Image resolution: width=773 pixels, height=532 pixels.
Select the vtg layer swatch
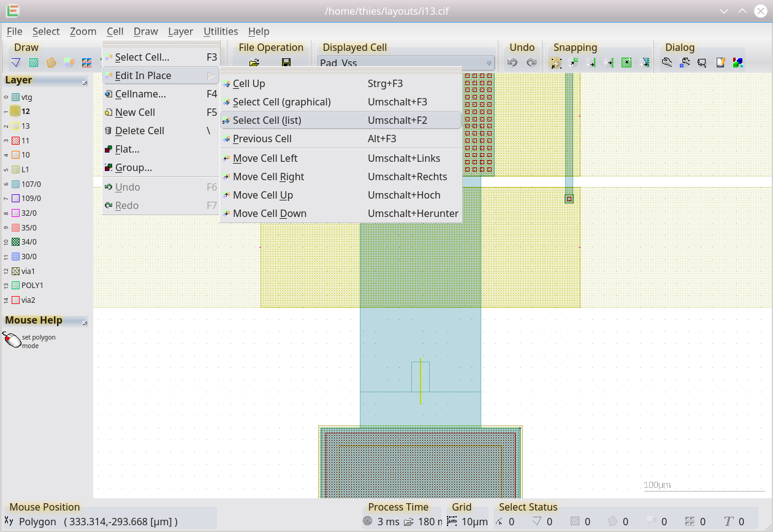pyautogui.click(x=16, y=97)
